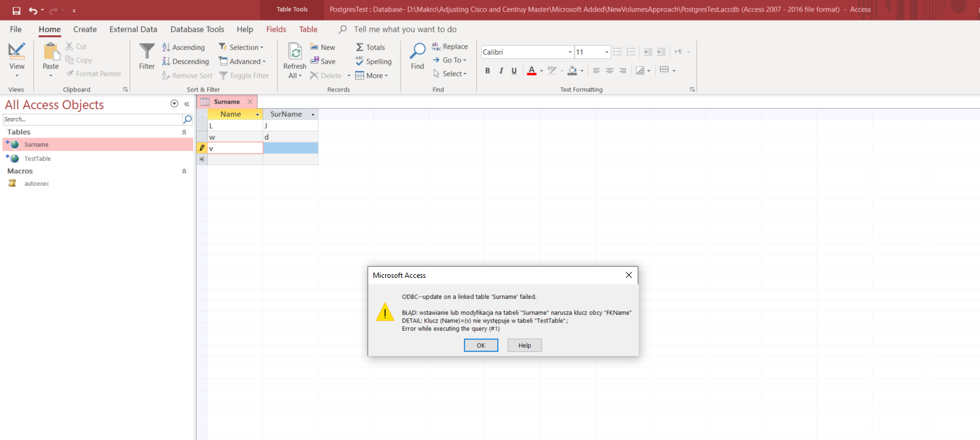980x440 pixels.
Task: Switch to the Fields tab
Action: click(276, 29)
